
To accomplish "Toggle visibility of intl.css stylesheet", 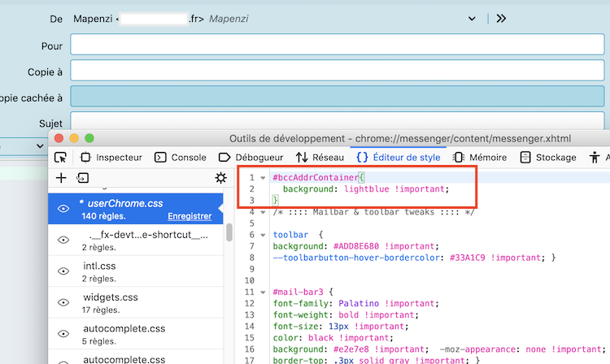I will tap(63, 271).
